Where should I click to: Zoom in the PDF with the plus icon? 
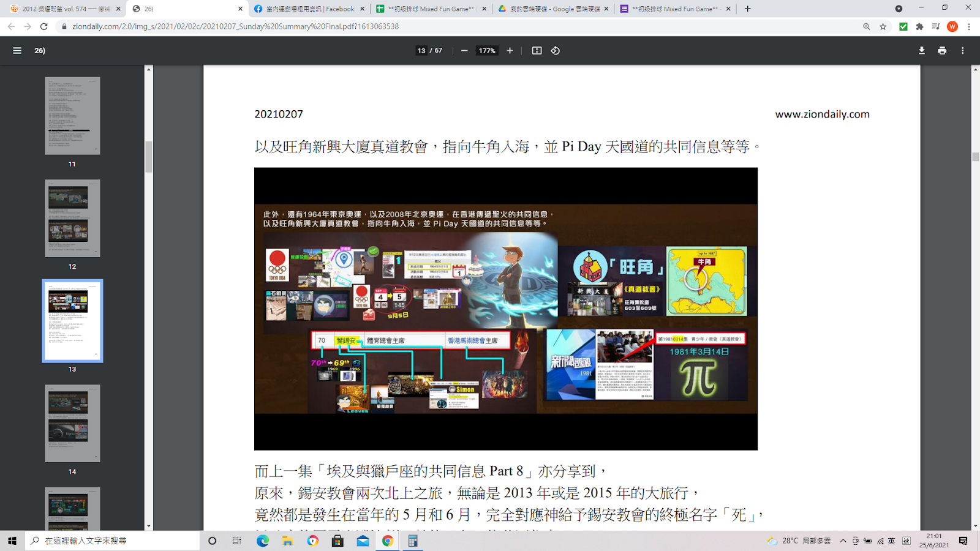tap(510, 51)
